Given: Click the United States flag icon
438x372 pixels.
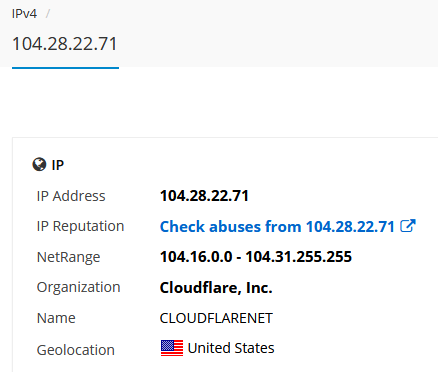Looking at the screenshot, I should [x=172, y=348].
